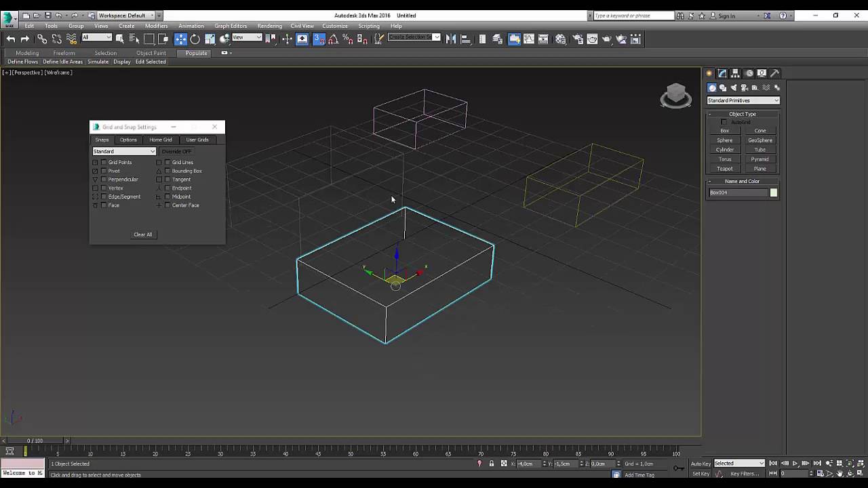Image resolution: width=868 pixels, height=488 pixels.
Task: Click the time slider 0 / 100 handle
Action: [35, 441]
